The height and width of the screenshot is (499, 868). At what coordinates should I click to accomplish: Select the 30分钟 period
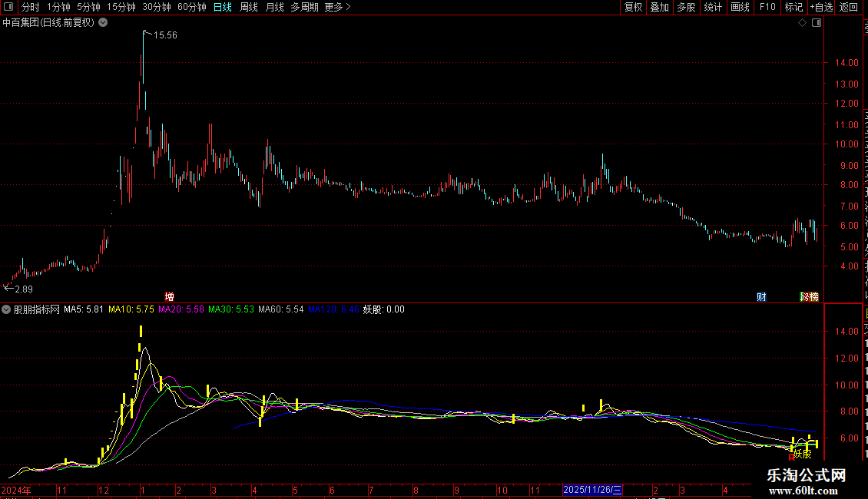[157, 7]
